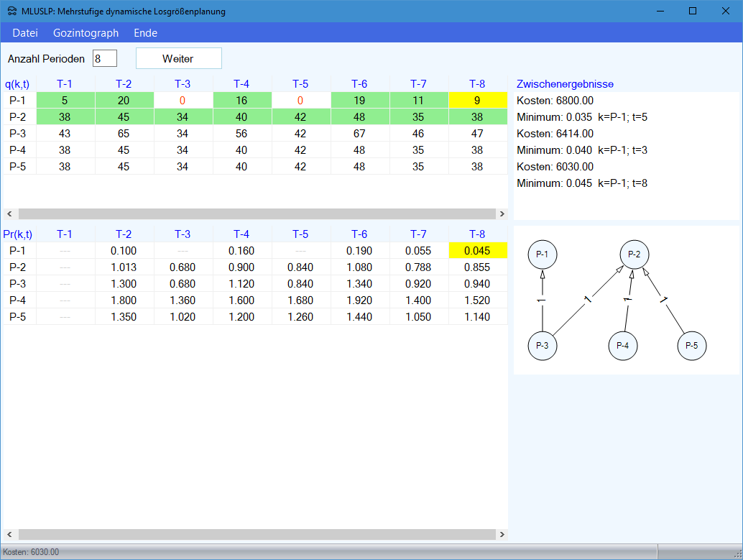Open the Gozintograph menu
This screenshot has height=560, width=743.
point(86,33)
